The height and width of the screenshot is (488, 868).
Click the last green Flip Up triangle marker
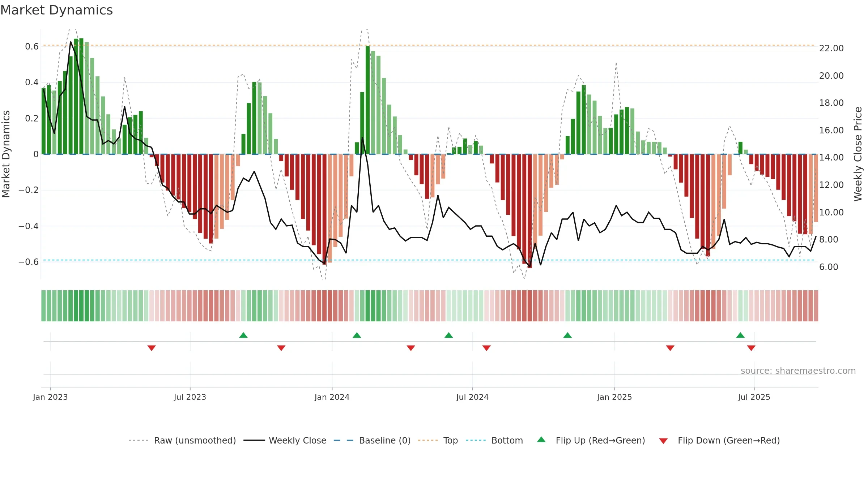tap(740, 335)
